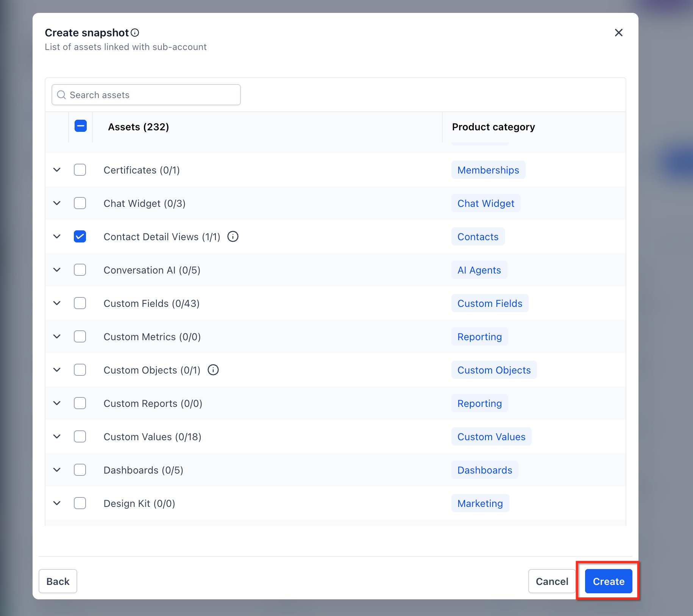Expand the Conversation AI row
693x616 pixels.
(57, 270)
